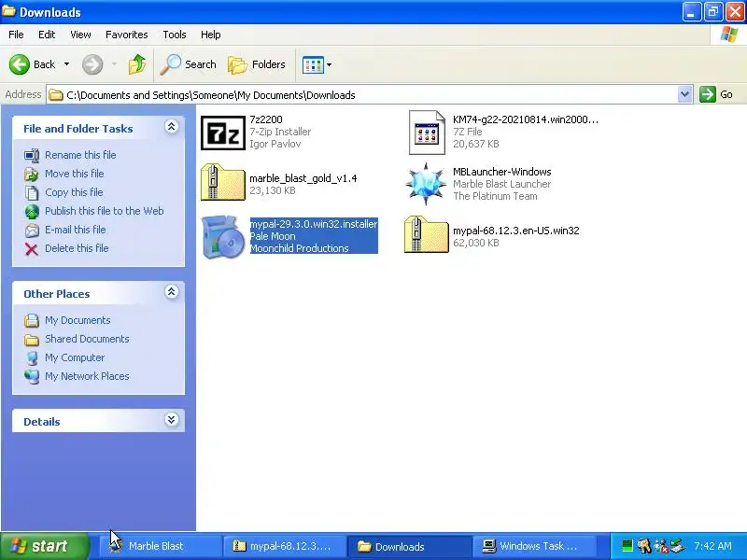
Task: Expand the Address bar dropdown list
Action: click(684, 94)
